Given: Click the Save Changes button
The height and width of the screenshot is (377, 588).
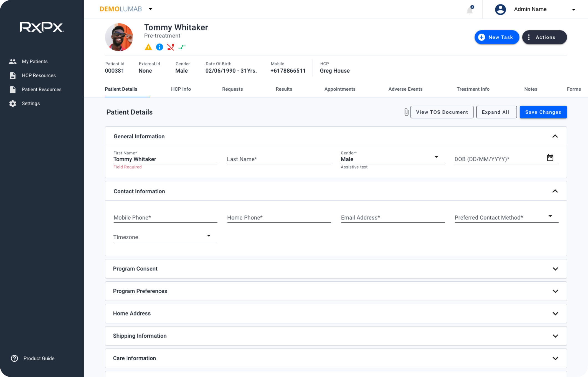Looking at the screenshot, I should [543, 112].
